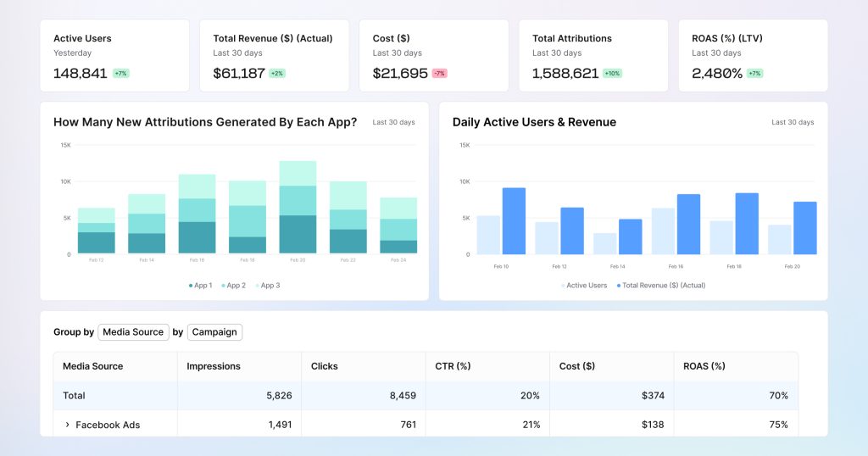Click the ROAS (%) column header
This screenshot has width=868, height=456.
[x=704, y=366]
